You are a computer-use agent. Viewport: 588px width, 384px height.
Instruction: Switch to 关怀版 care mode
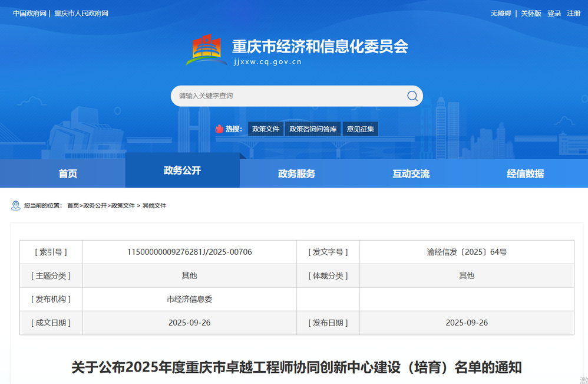(x=531, y=13)
